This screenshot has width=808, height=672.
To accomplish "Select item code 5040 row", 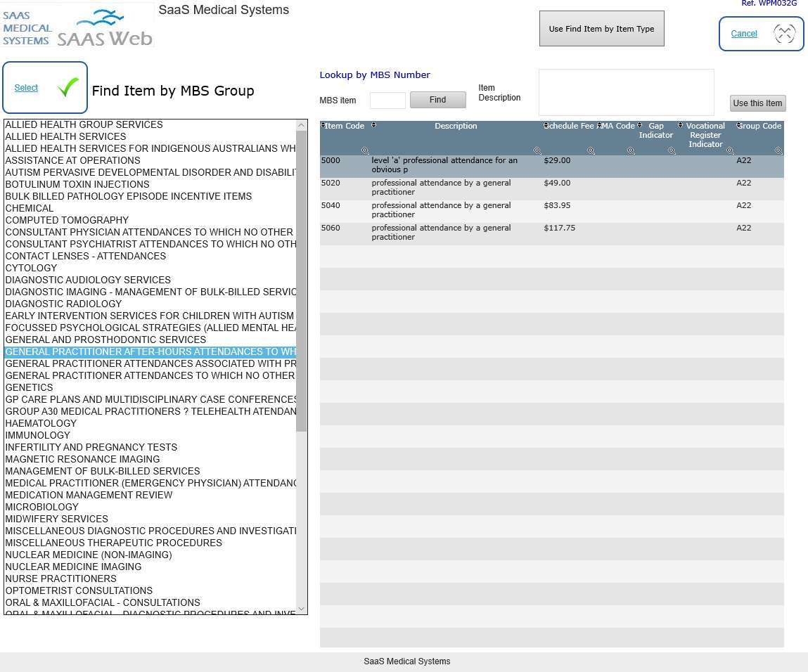I will point(551,210).
